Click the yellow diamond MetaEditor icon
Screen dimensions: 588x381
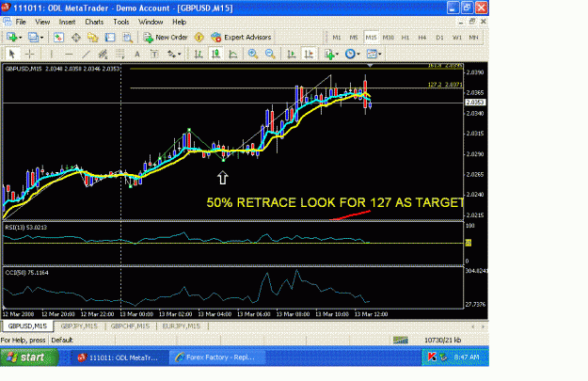[199, 37]
